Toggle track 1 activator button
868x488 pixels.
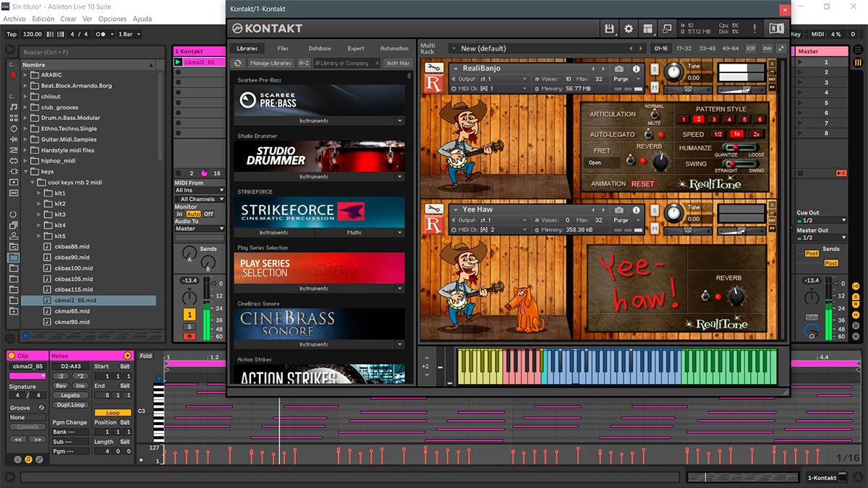click(189, 314)
